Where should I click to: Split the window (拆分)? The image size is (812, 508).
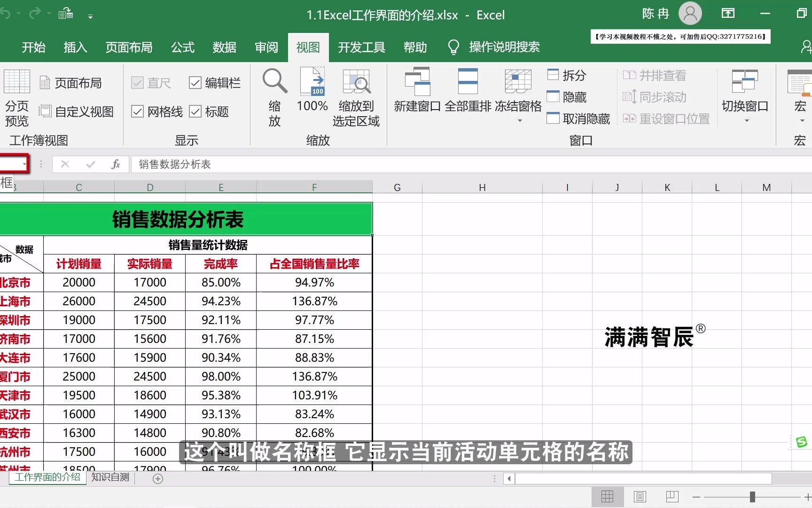point(567,75)
